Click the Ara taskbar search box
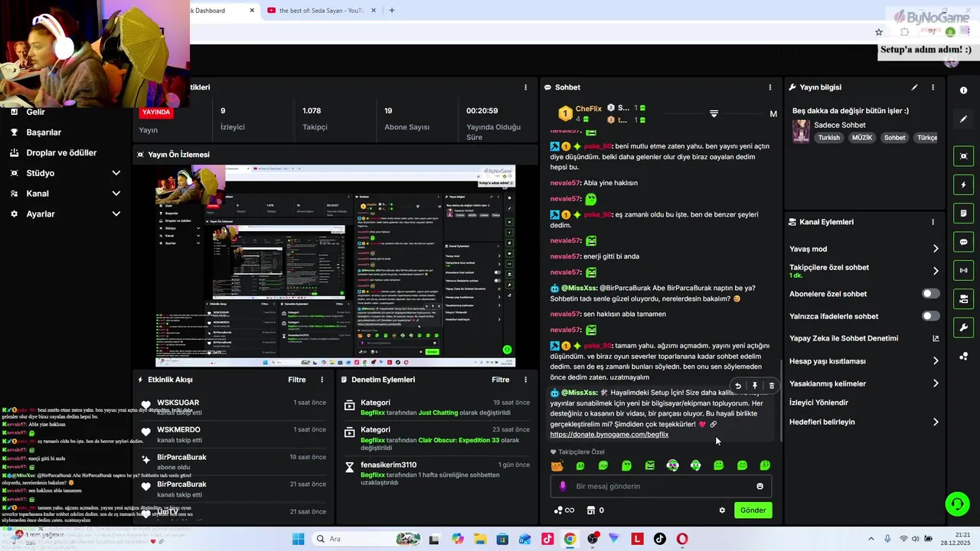This screenshot has width=980, height=551. pos(366,539)
